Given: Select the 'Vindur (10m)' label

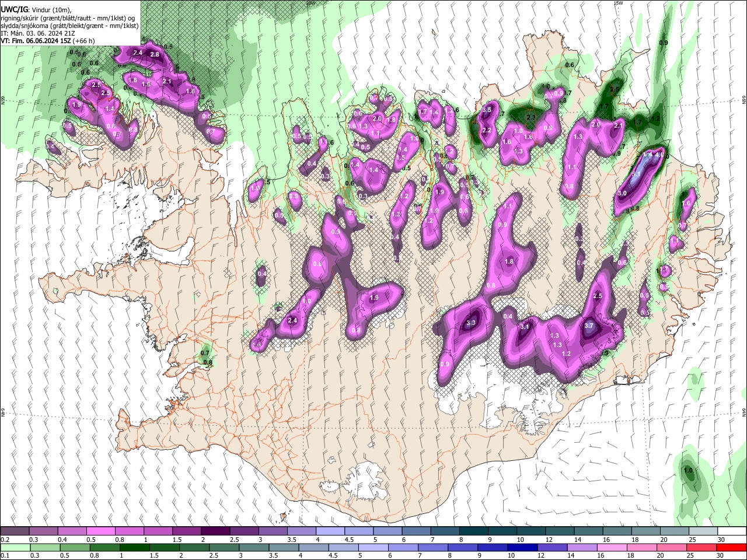Looking at the screenshot, I should click(x=51, y=10).
